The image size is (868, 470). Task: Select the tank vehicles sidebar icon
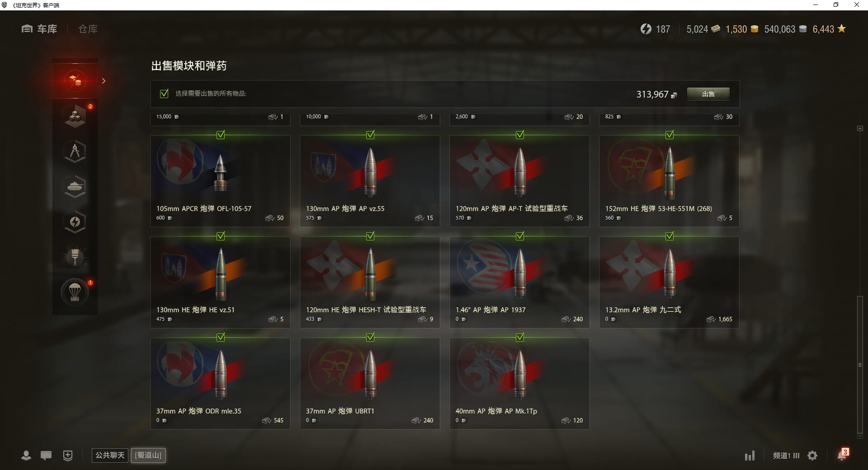click(x=75, y=187)
